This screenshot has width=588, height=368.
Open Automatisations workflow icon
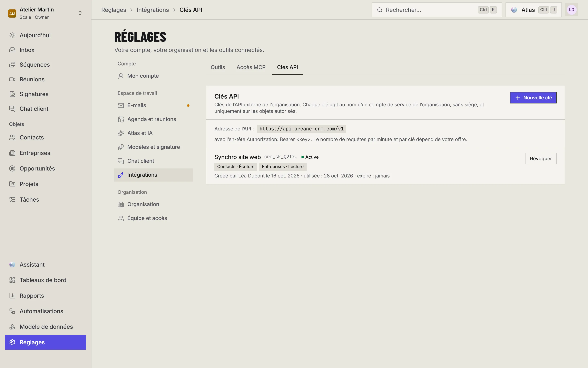pyautogui.click(x=12, y=311)
